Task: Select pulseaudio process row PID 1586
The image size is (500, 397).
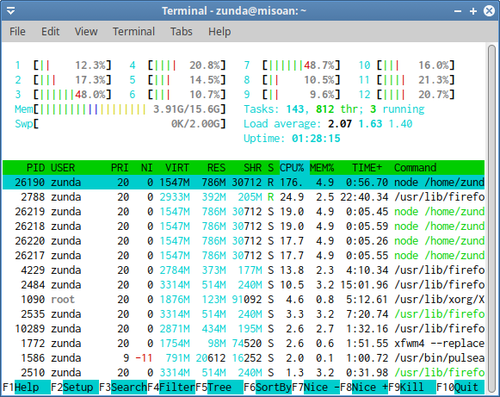Action: 243,358
